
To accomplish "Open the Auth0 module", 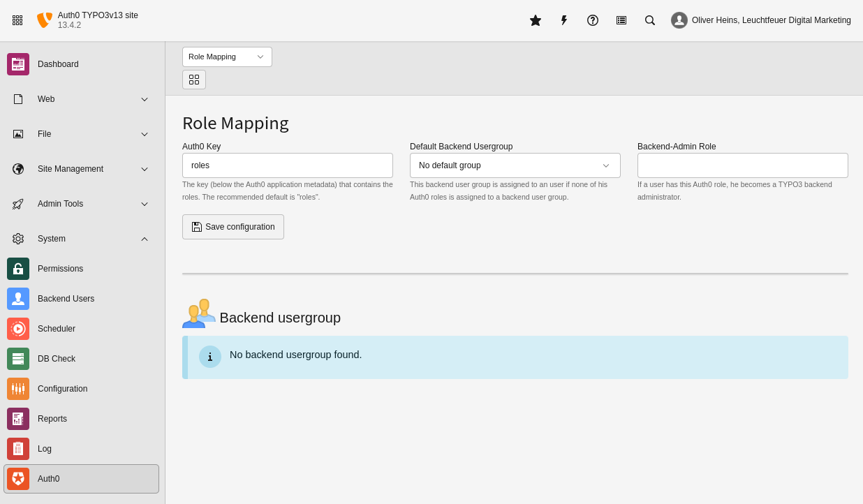I will [x=81, y=479].
